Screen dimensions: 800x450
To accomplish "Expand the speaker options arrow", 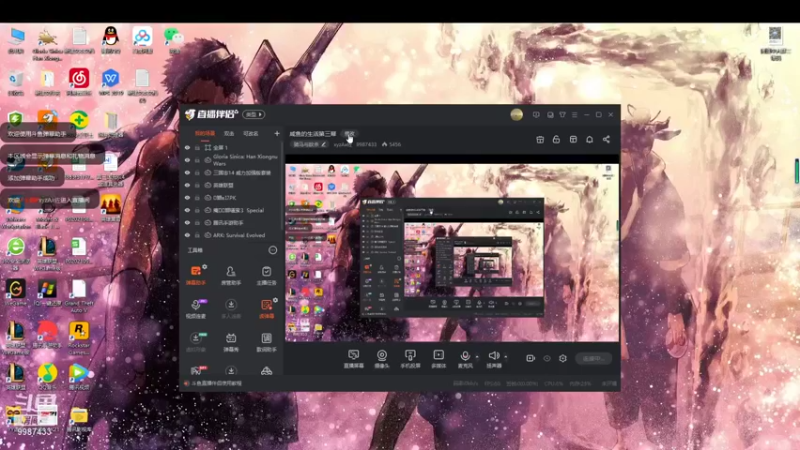I will click(x=506, y=357).
